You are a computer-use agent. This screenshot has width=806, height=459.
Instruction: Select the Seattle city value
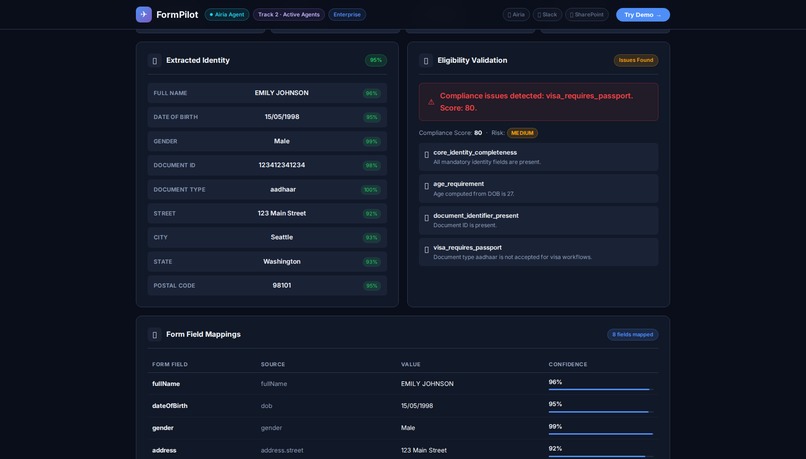[282, 237]
